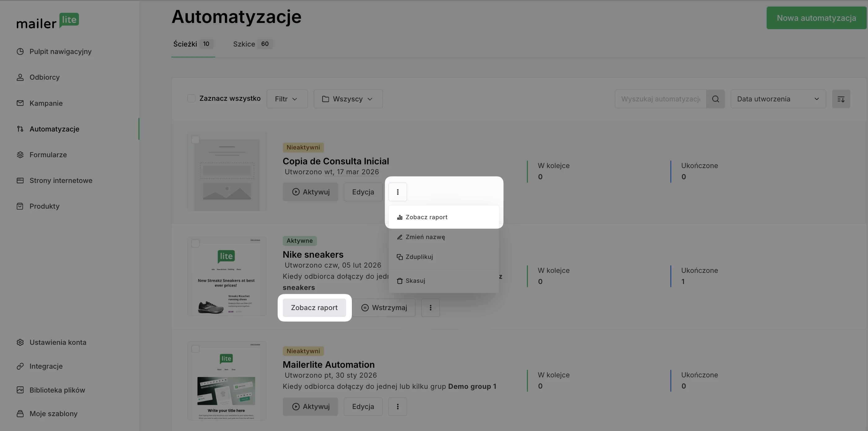
Task: Go to Odbiorcy in sidebar
Action: point(45,77)
